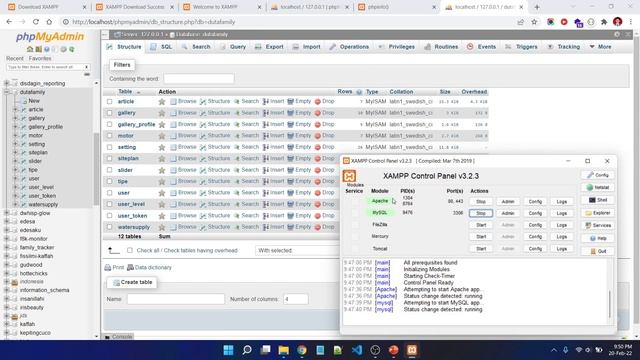Tick the checkbox for motor table

click(109, 136)
